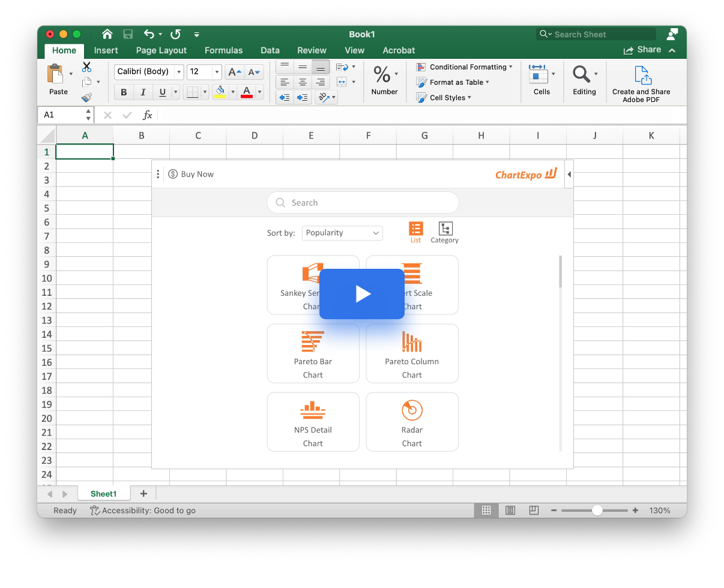
Task: Toggle Bold formatting
Action: point(124,92)
